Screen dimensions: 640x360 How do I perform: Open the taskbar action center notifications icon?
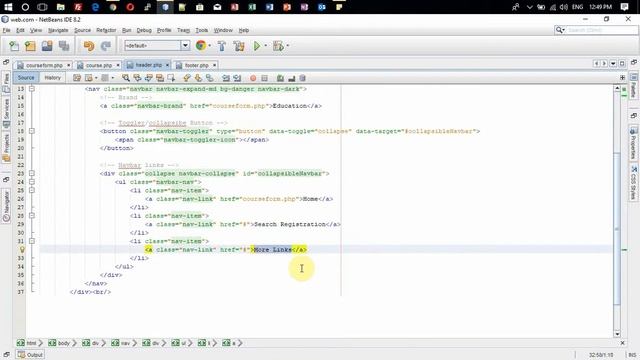point(624,7)
